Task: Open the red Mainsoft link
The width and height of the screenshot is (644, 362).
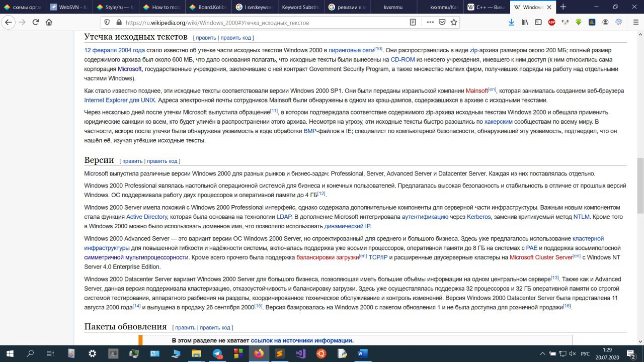Action: point(476,91)
